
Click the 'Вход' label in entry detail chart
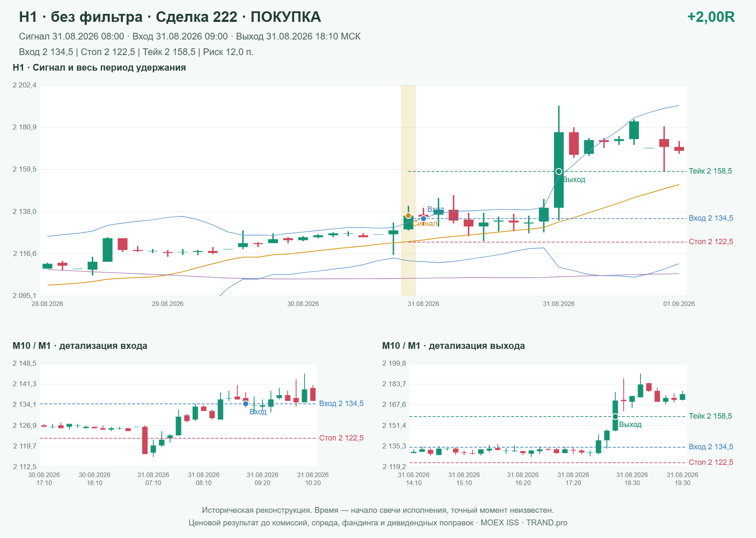click(258, 412)
